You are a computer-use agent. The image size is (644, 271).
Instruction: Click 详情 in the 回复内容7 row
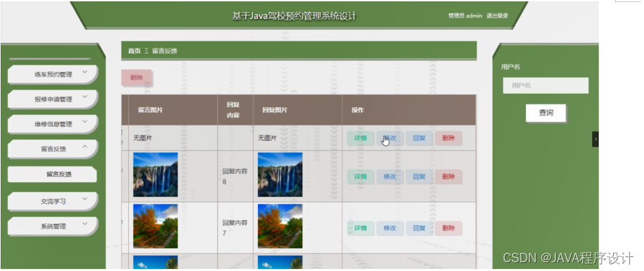[360, 229]
